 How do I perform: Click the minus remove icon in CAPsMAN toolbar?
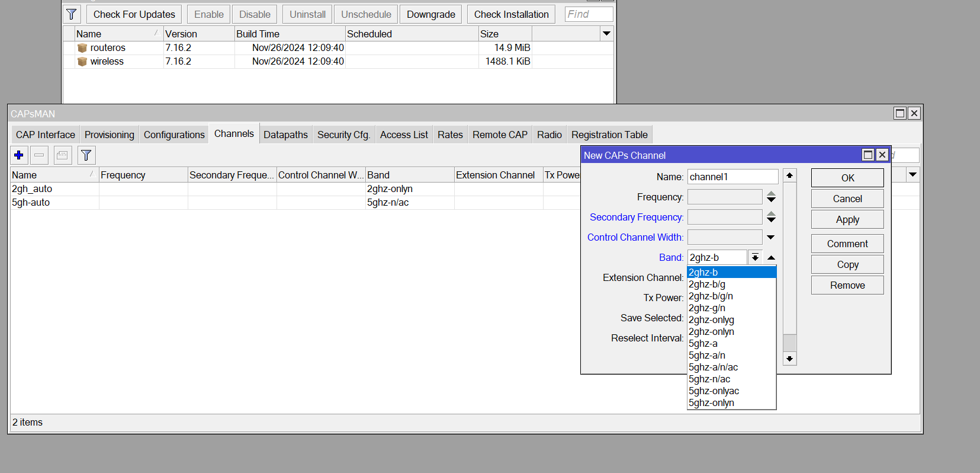pyautogui.click(x=39, y=155)
